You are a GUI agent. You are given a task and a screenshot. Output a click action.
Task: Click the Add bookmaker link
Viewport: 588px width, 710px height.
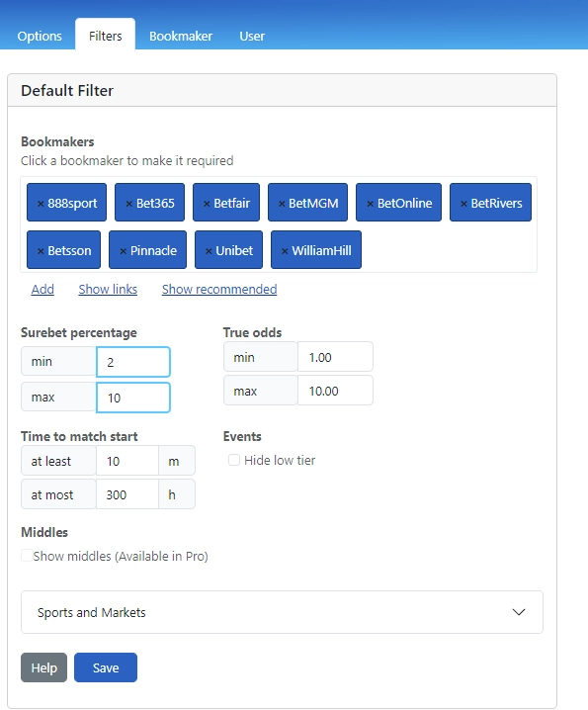42,289
